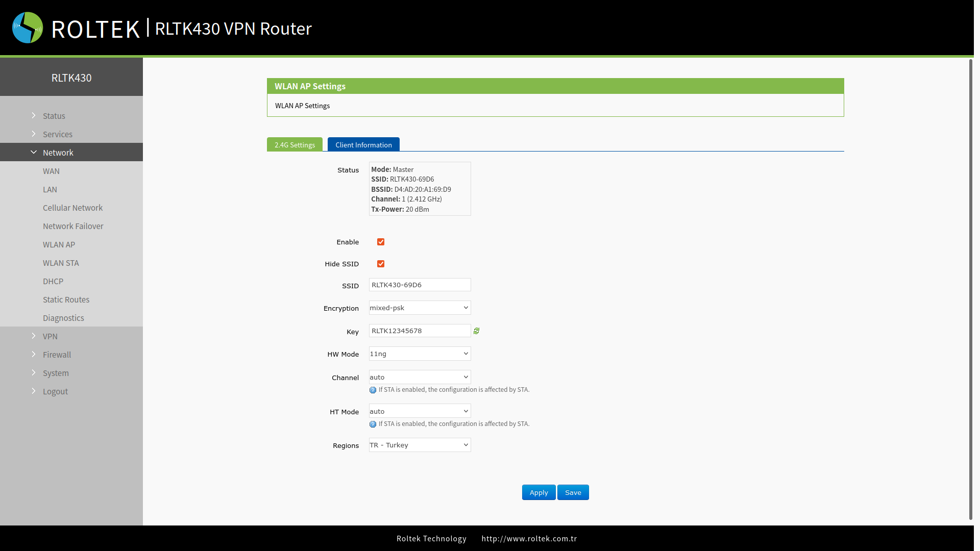Click the Mode: Master status line
Viewport: 980px width, 551px height.
pyautogui.click(x=392, y=169)
